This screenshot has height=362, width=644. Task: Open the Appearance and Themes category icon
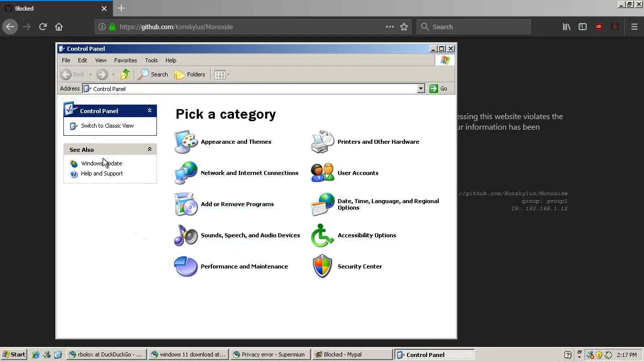[186, 142]
